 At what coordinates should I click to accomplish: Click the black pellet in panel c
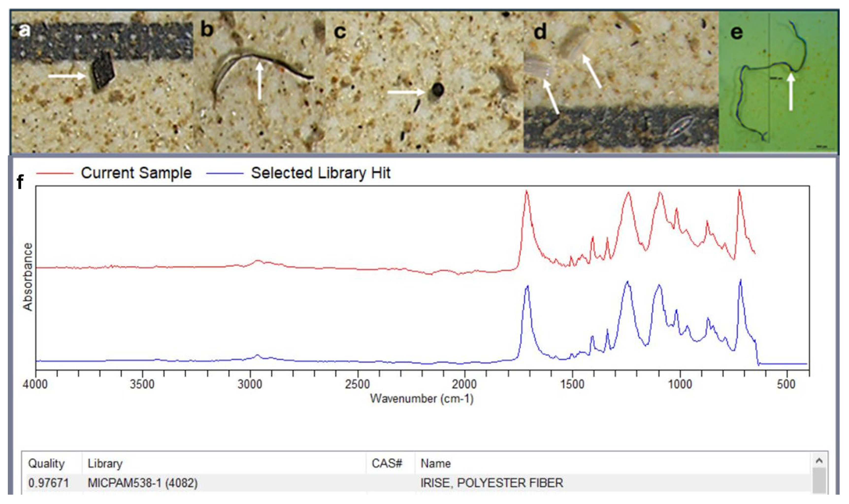[438, 90]
